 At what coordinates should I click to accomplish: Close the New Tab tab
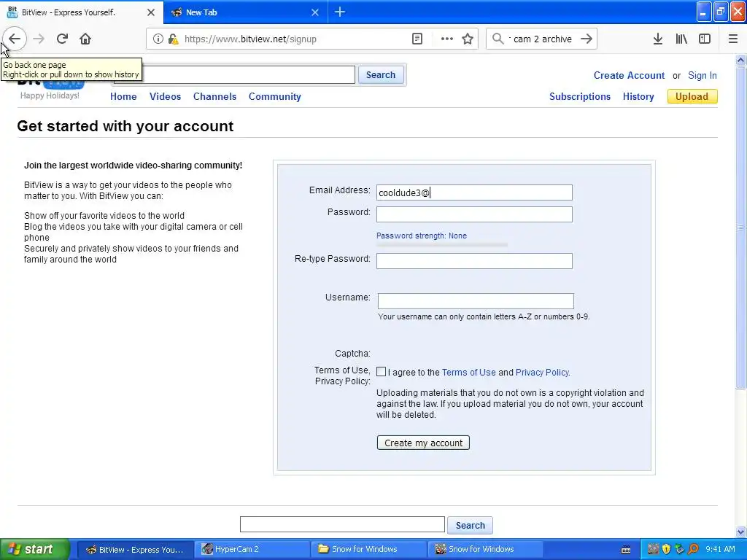point(315,12)
